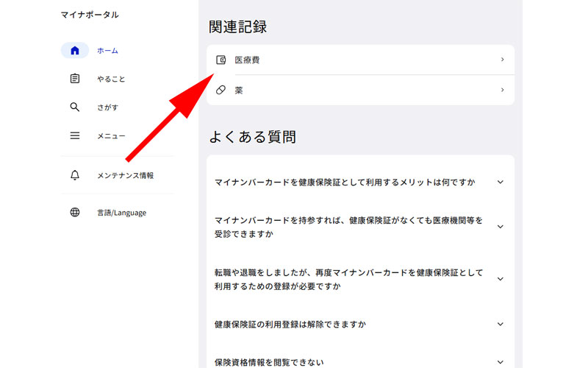Select さがす in the sidebar
Screen dimensions: 588x368
pyautogui.click(x=107, y=107)
